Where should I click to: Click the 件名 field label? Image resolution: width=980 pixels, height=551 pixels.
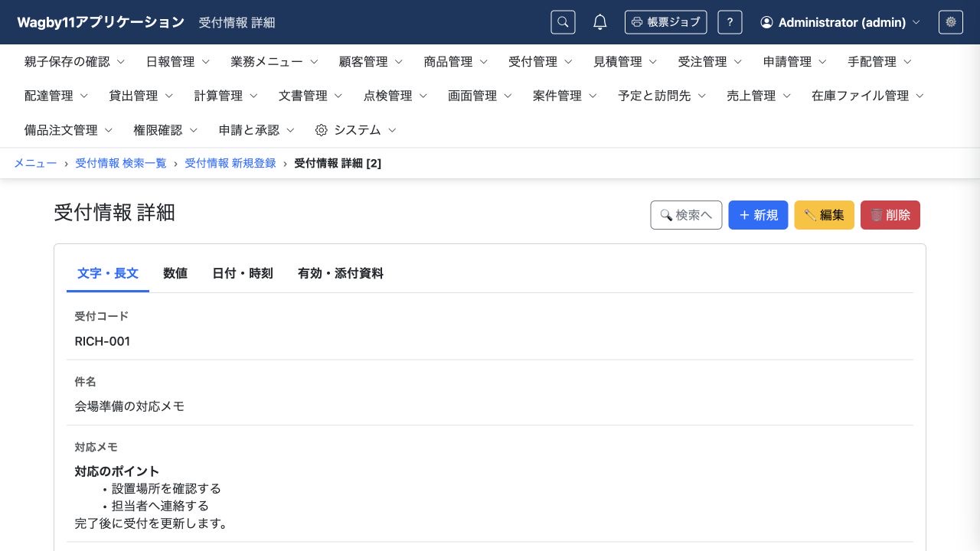tap(85, 381)
